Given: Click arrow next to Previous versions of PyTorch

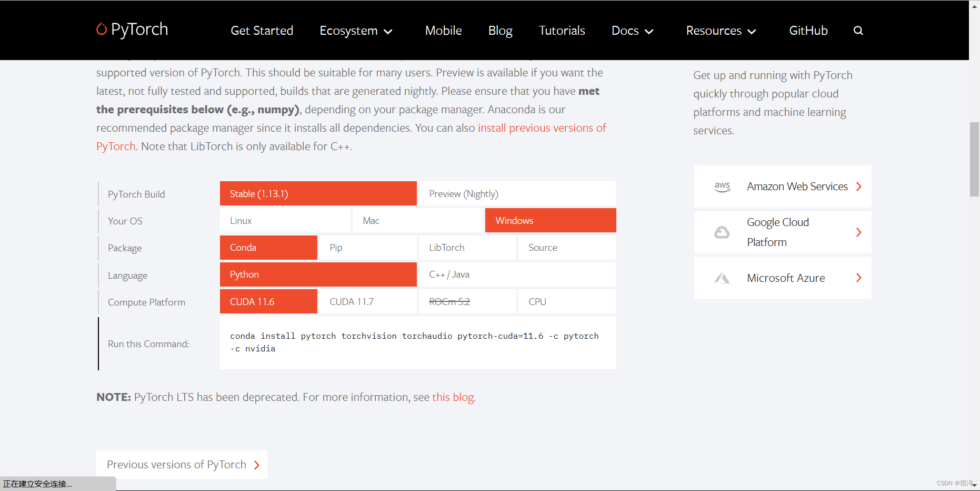Looking at the screenshot, I should tap(257, 465).
